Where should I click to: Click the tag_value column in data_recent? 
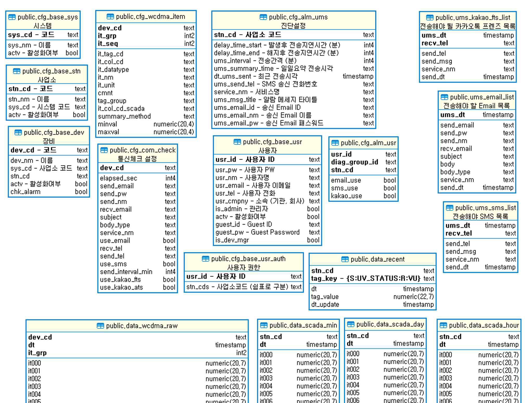pos(373,297)
